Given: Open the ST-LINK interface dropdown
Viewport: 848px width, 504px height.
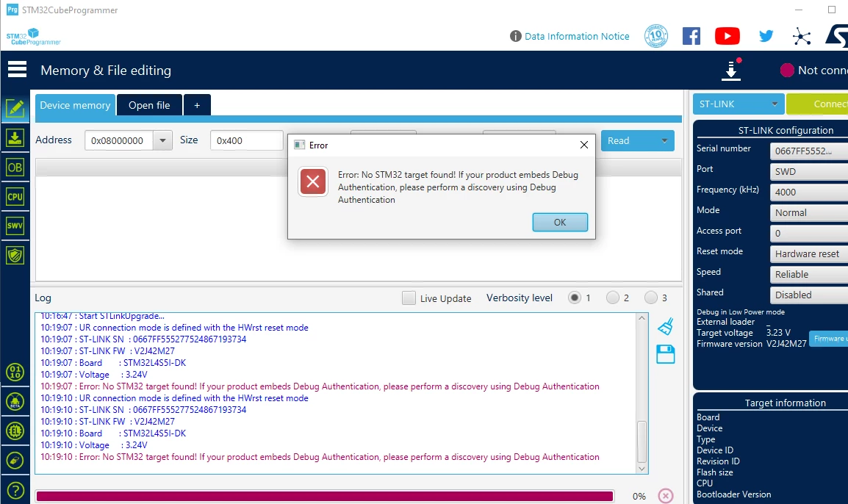Looking at the screenshot, I should pos(739,104).
